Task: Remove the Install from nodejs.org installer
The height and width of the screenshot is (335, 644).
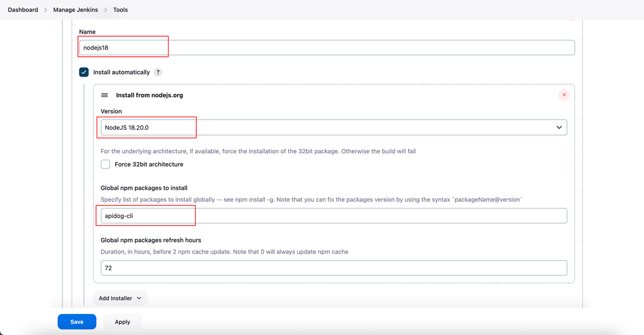Action: point(564,95)
